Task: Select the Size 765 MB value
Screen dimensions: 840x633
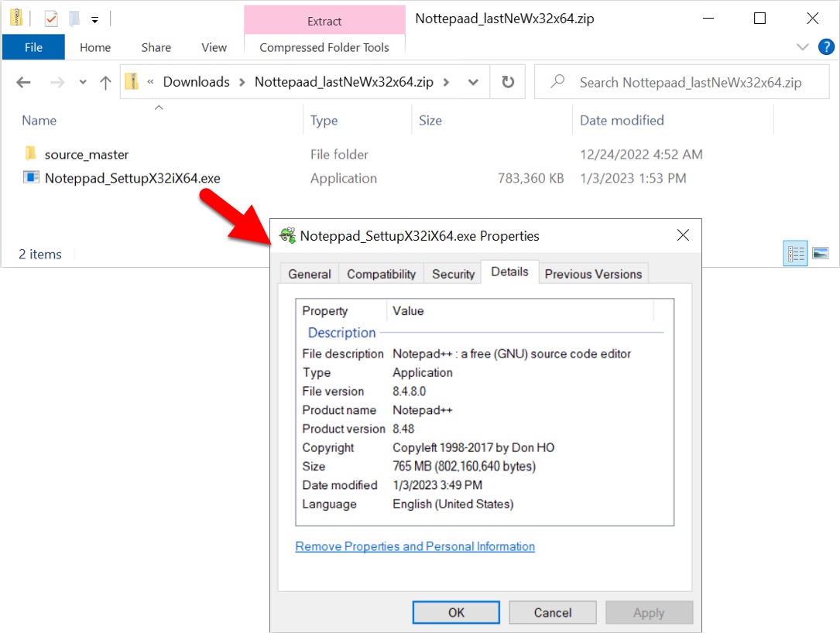Action: [x=464, y=466]
